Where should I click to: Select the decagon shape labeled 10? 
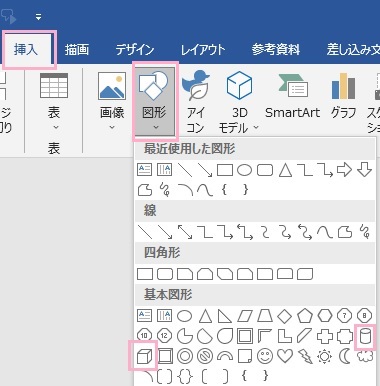tap(144, 335)
